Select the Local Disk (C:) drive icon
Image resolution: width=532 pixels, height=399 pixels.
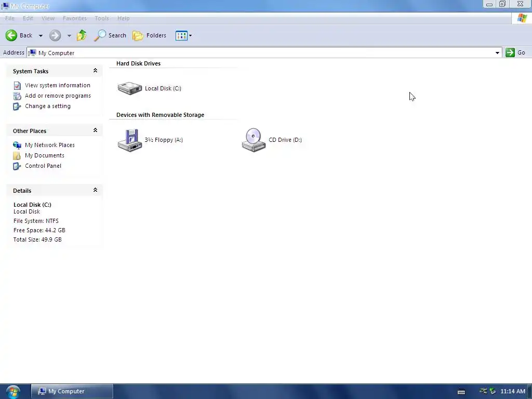point(129,88)
